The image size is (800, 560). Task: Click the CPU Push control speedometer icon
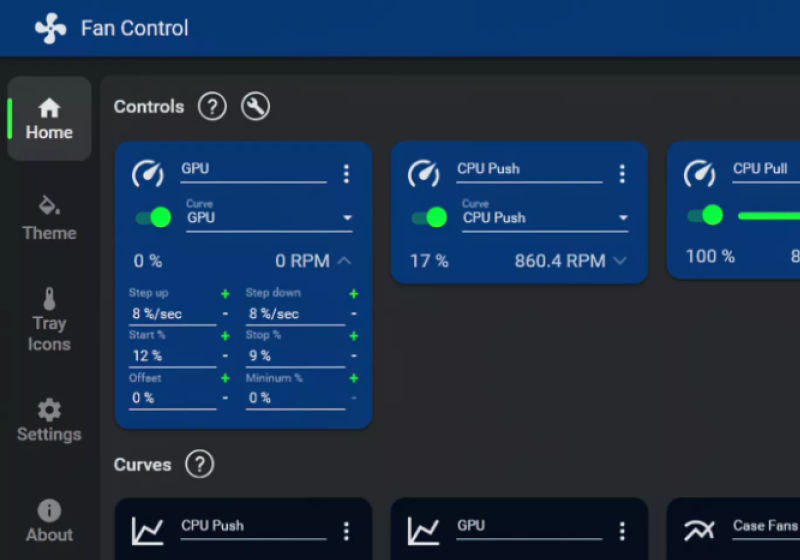pyautogui.click(x=424, y=174)
